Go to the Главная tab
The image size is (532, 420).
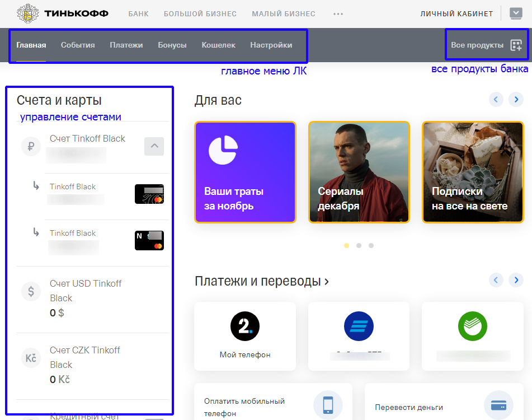pos(31,45)
